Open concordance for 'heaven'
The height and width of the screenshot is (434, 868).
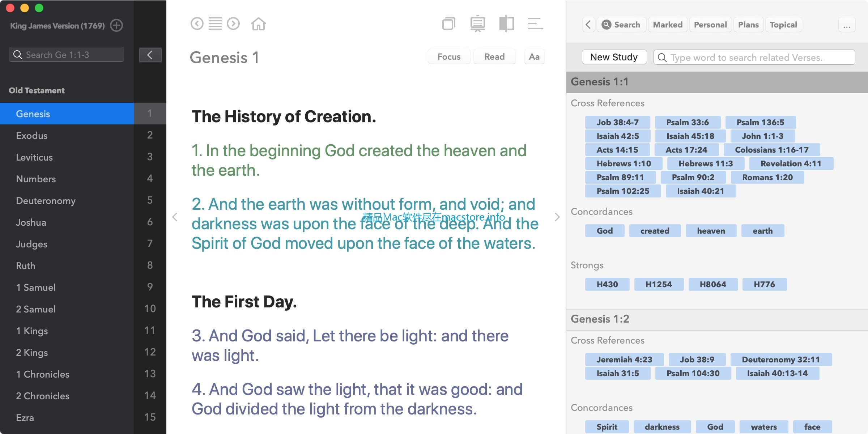point(711,231)
